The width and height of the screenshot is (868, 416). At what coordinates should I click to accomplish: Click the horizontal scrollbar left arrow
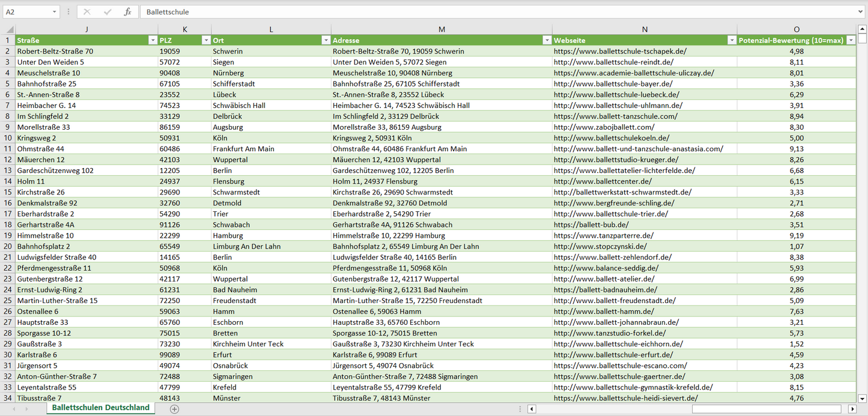pyautogui.click(x=532, y=409)
